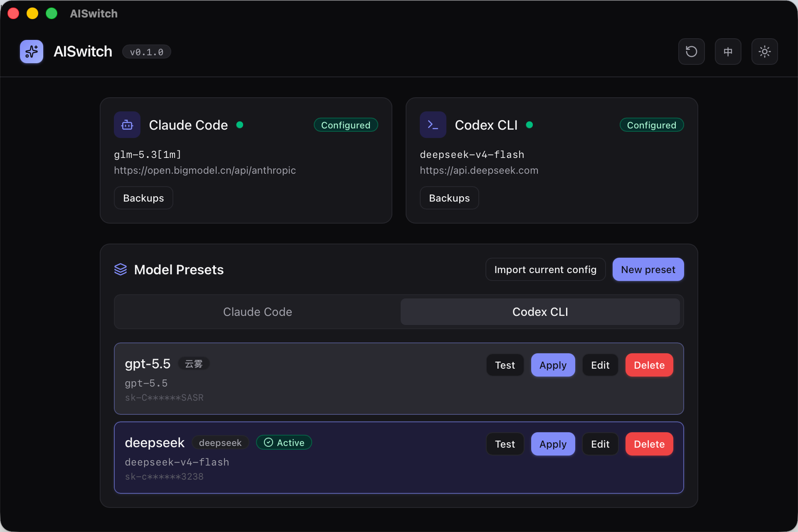Switch language with the 中 button
Viewport: 798px width, 532px height.
pyautogui.click(x=728, y=52)
